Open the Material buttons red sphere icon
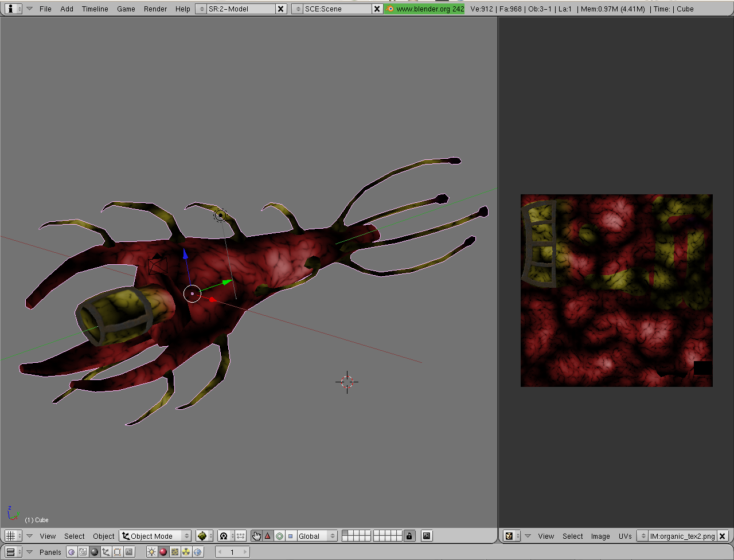734x560 pixels. tap(163, 552)
